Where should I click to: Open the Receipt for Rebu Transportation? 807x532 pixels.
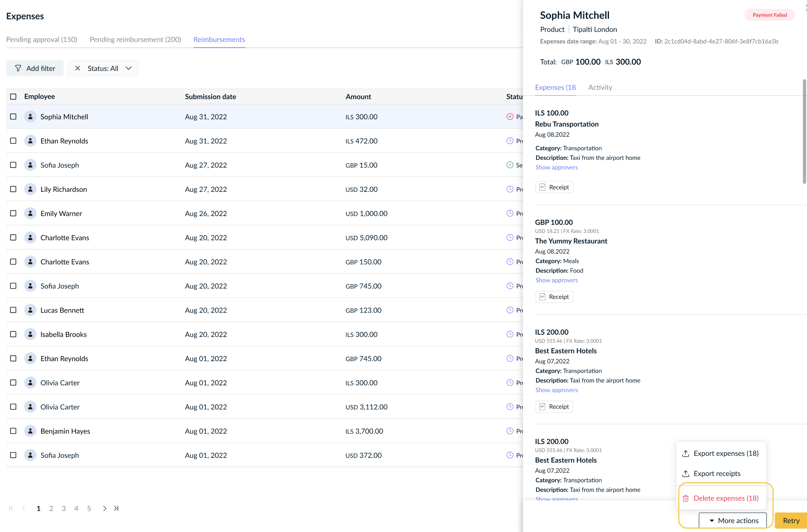554,187
